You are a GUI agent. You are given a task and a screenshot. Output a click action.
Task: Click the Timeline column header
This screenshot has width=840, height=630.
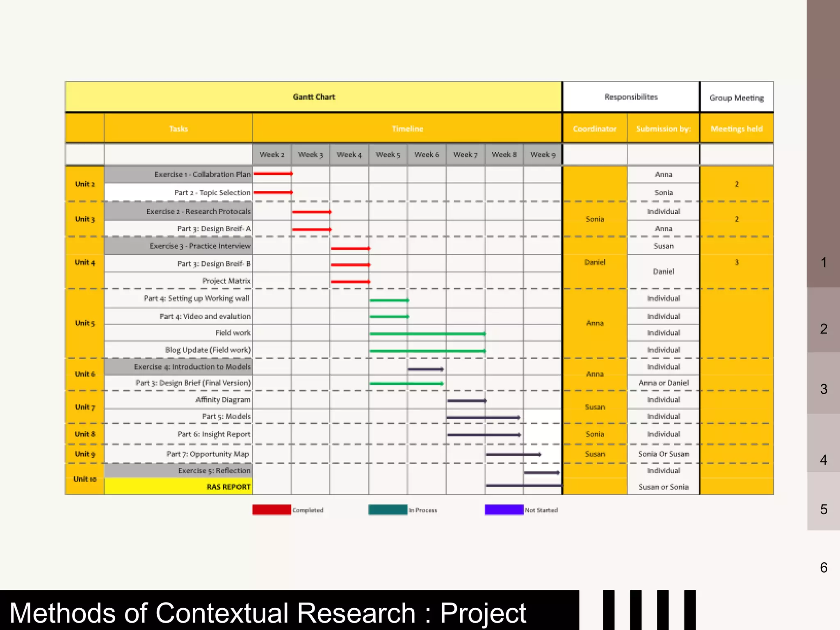click(x=407, y=128)
